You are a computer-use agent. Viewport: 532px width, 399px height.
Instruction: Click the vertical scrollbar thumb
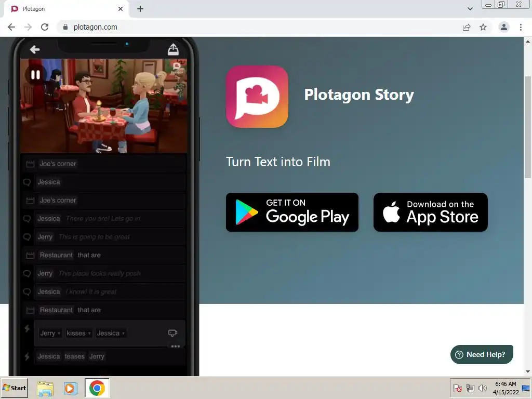(528, 127)
